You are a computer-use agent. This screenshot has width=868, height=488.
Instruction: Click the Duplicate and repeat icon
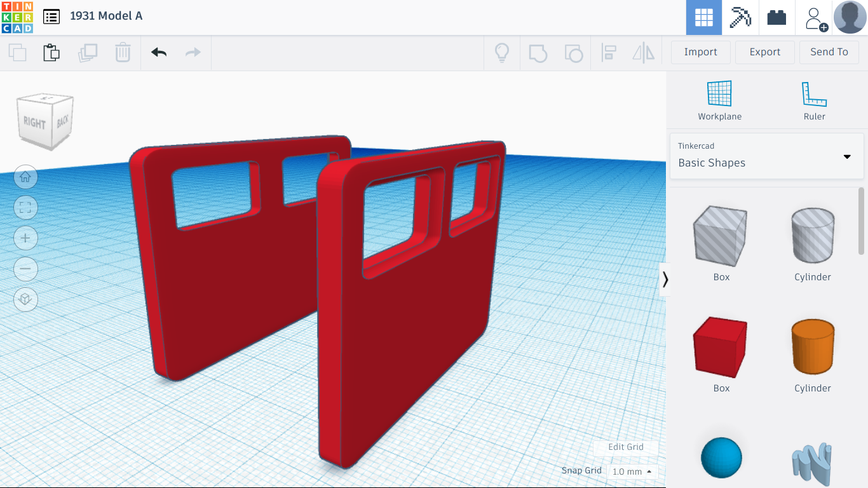tap(88, 52)
